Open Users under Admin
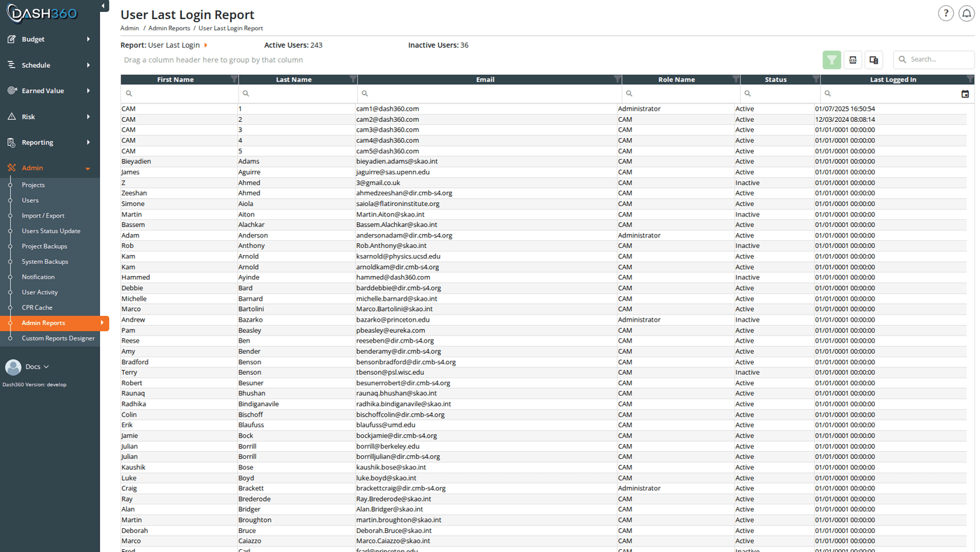980x552 pixels. click(30, 200)
